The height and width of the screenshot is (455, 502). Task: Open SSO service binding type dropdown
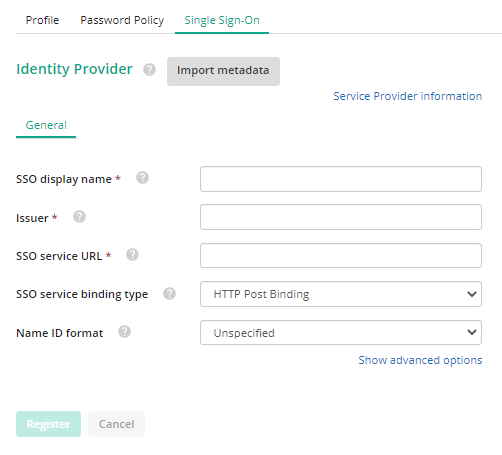(x=341, y=294)
